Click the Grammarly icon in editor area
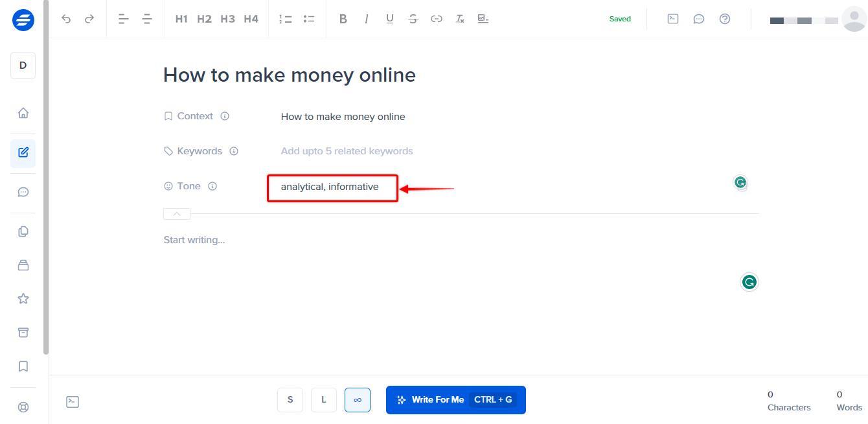The image size is (868, 424). (749, 282)
